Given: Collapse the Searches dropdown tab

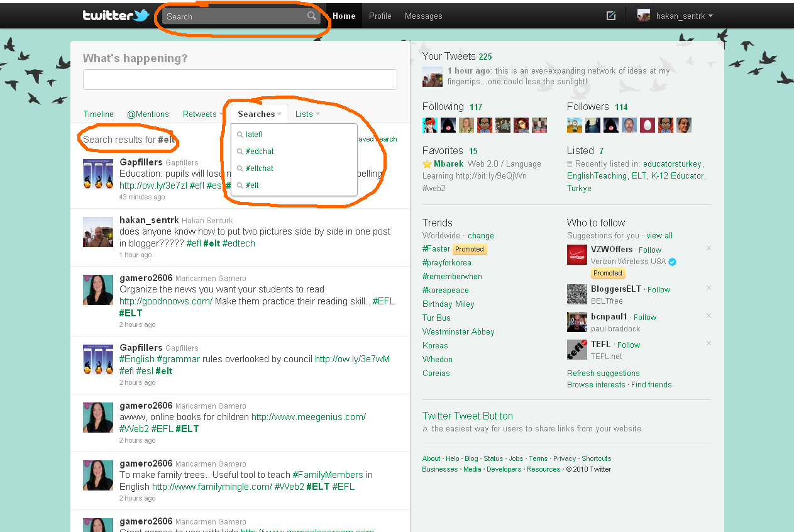Looking at the screenshot, I should (260, 114).
